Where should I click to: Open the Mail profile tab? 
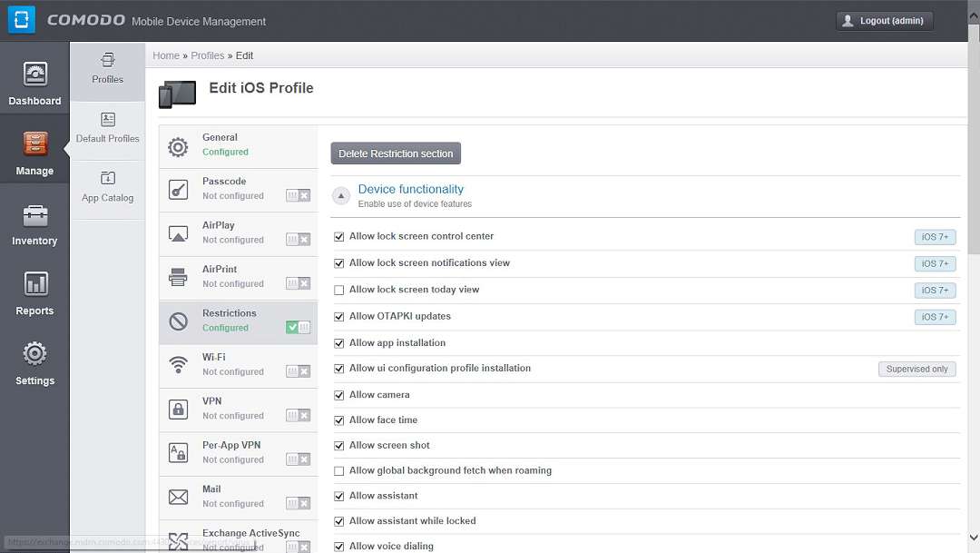[238, 498]
